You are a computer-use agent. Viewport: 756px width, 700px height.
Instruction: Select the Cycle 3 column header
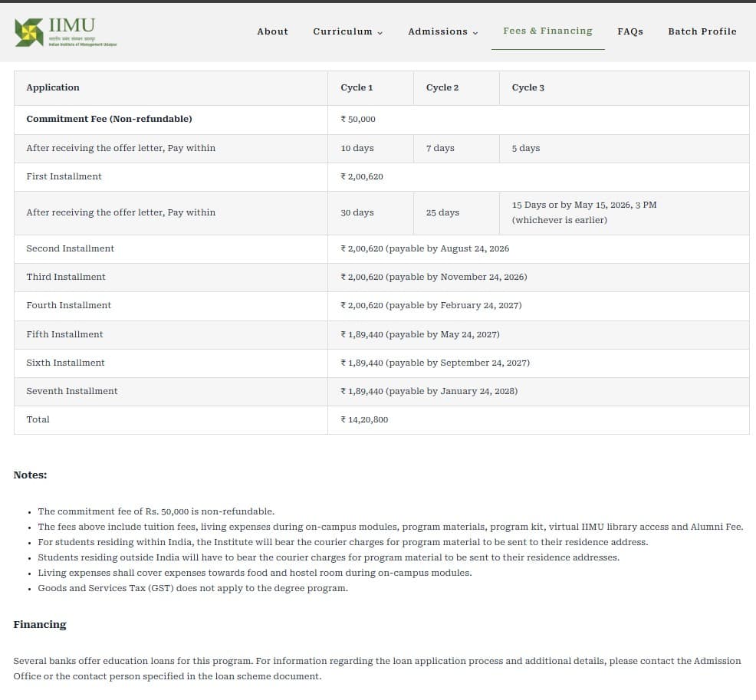pyautogui.click(x=528, y=87)
